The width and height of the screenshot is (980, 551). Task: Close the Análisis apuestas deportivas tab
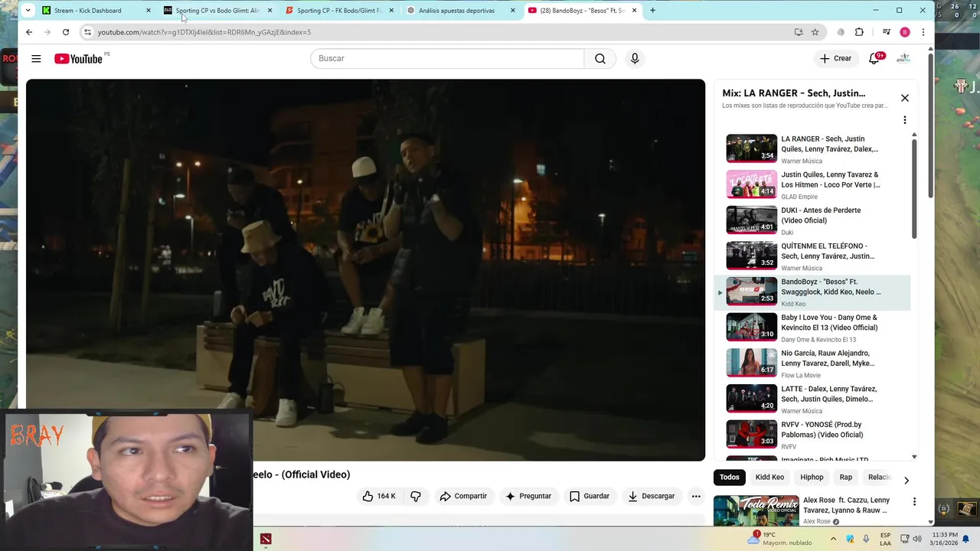513,11
